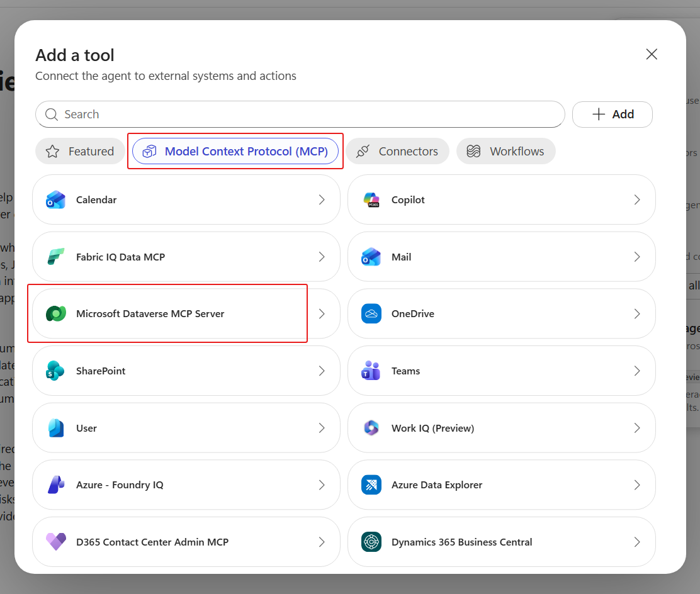Choose the OneDrive label
Screen dimensions: 700x594
pos(413,314)
